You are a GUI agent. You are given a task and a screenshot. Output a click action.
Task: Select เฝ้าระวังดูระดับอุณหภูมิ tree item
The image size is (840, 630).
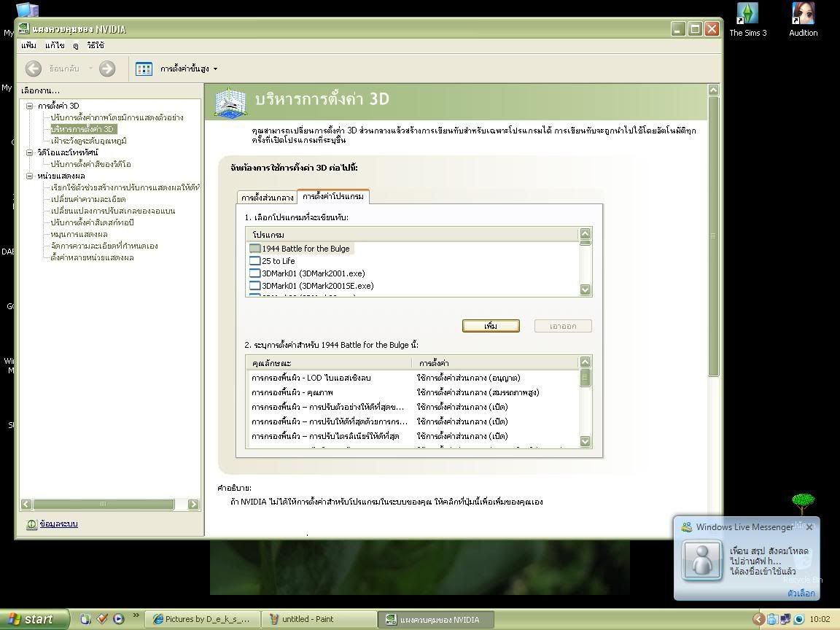tap(88, 141)
